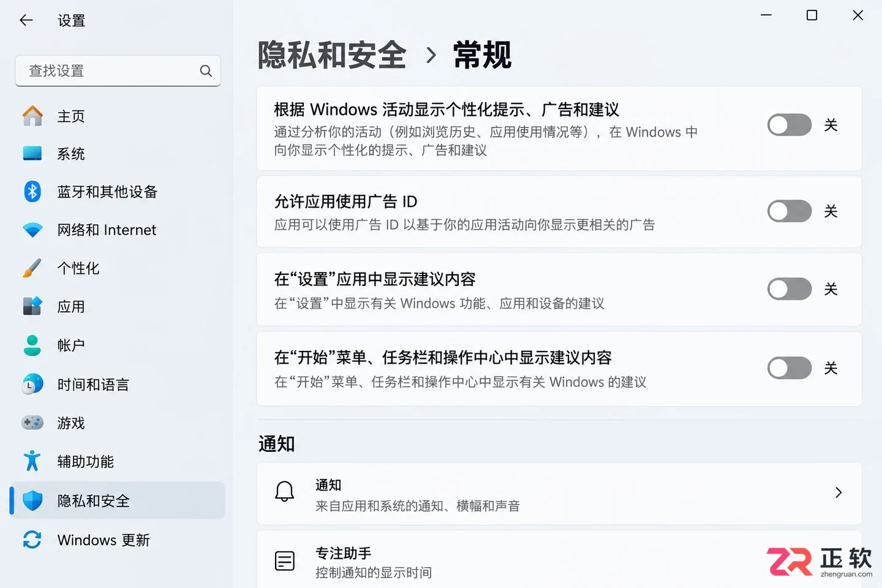
Task: Open 通知 settings row
Action: tap(559, 494)
